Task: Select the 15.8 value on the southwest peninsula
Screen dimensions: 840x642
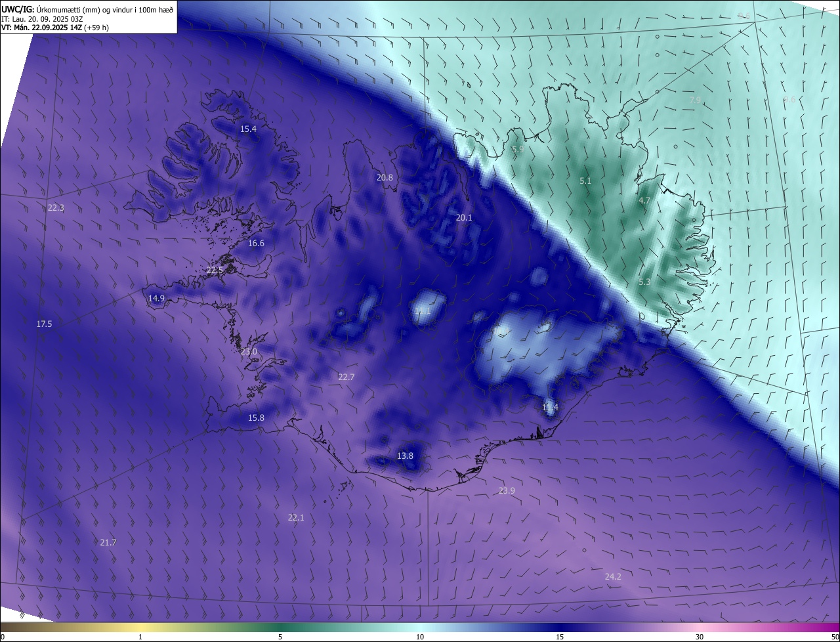Action: tap(256, 418)
